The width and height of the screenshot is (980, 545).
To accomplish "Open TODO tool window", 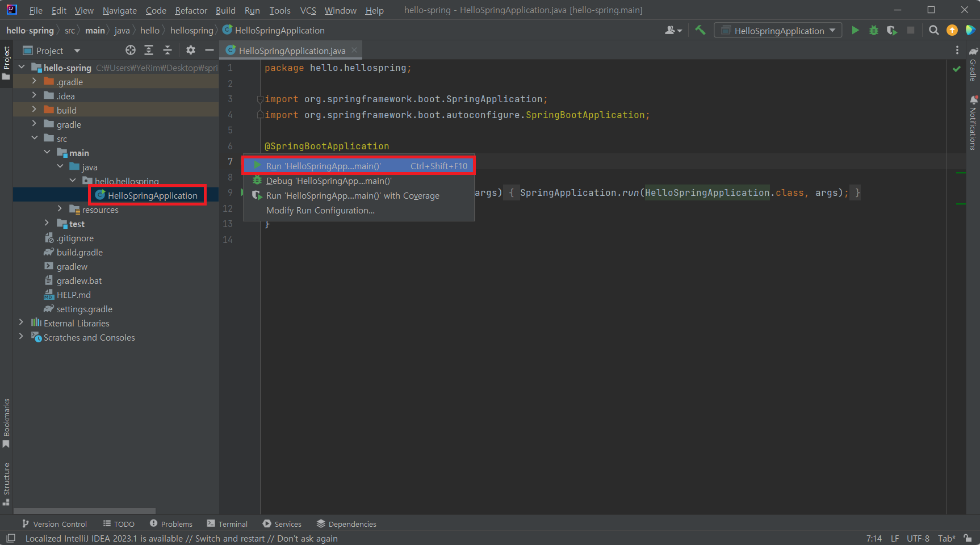I will (x=119, y=523).
